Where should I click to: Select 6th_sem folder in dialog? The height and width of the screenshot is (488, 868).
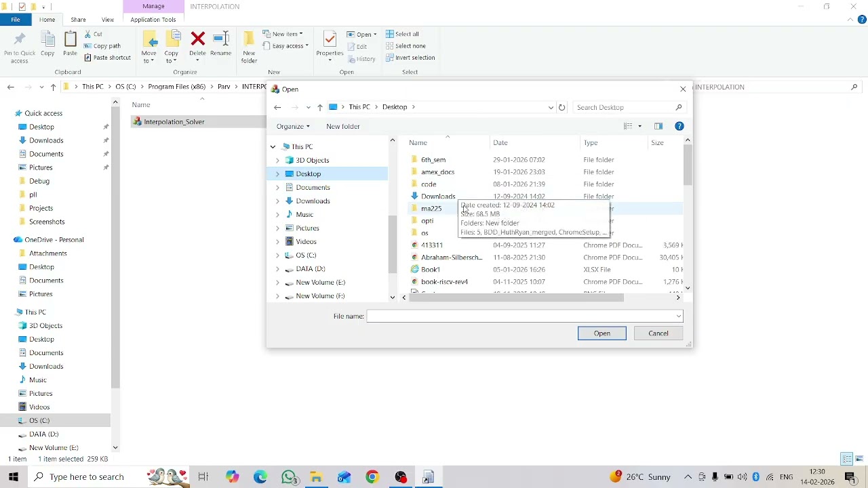coord(433,160)
